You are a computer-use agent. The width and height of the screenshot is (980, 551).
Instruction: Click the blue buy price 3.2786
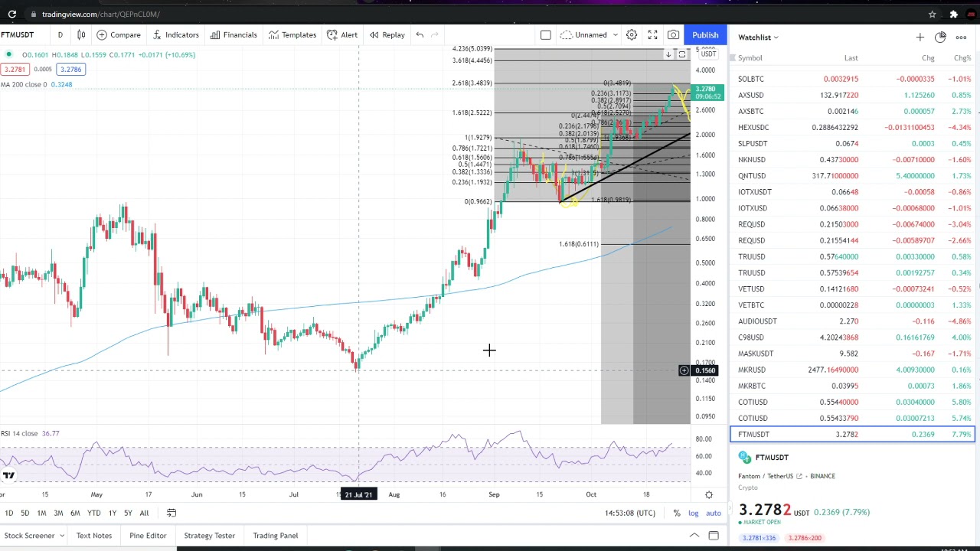[70, 69]
